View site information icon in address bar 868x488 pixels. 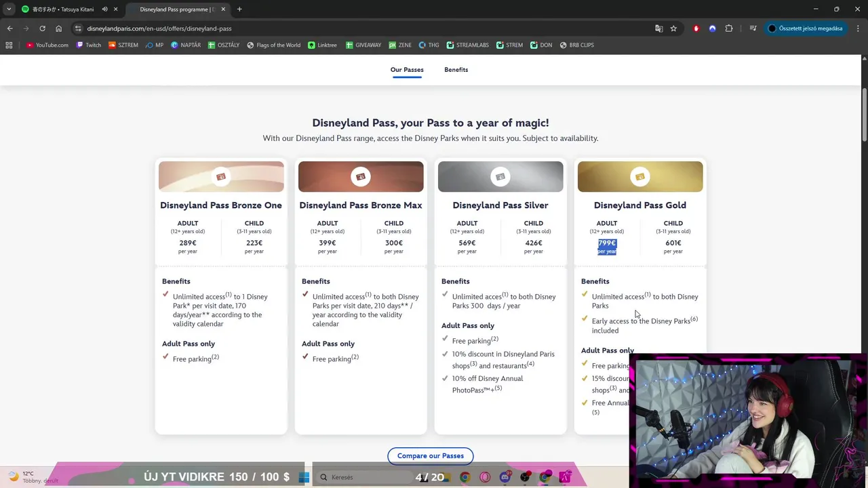pos(78,28)
